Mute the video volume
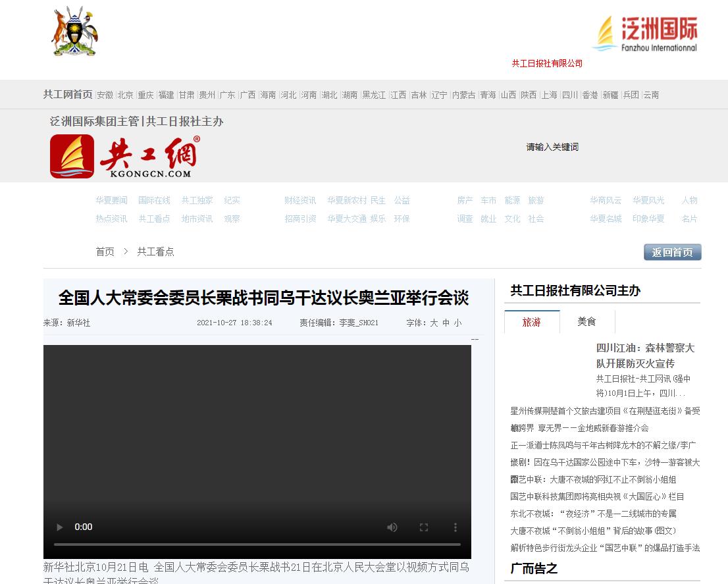Screen dimensions: 728x584 [x=392, y=527]
